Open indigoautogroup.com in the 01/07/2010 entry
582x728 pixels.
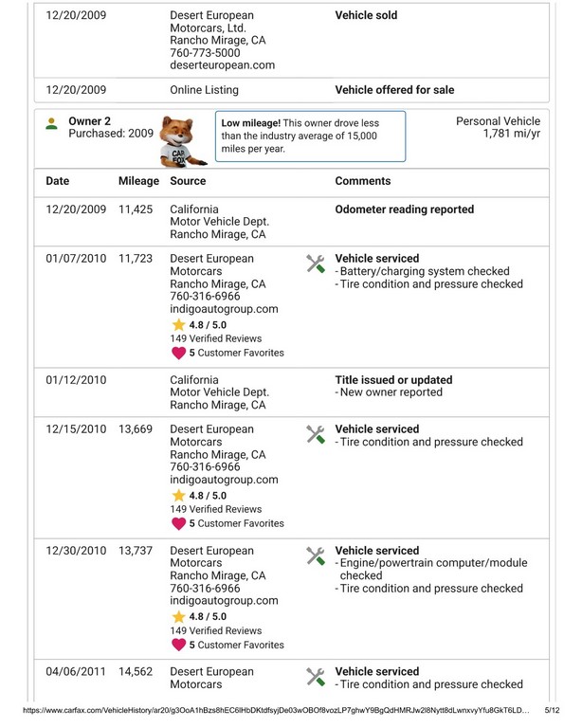tap(224, 308)
